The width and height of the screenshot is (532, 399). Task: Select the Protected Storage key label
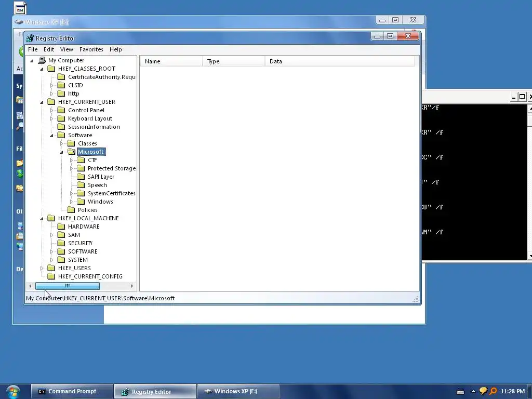(x=112, y=168)
